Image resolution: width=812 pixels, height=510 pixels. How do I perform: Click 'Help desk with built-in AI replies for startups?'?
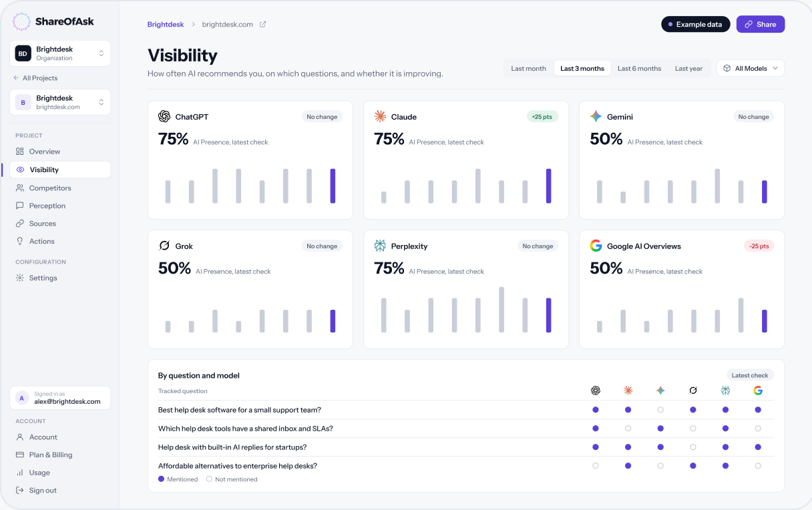[x=232, y=447]
